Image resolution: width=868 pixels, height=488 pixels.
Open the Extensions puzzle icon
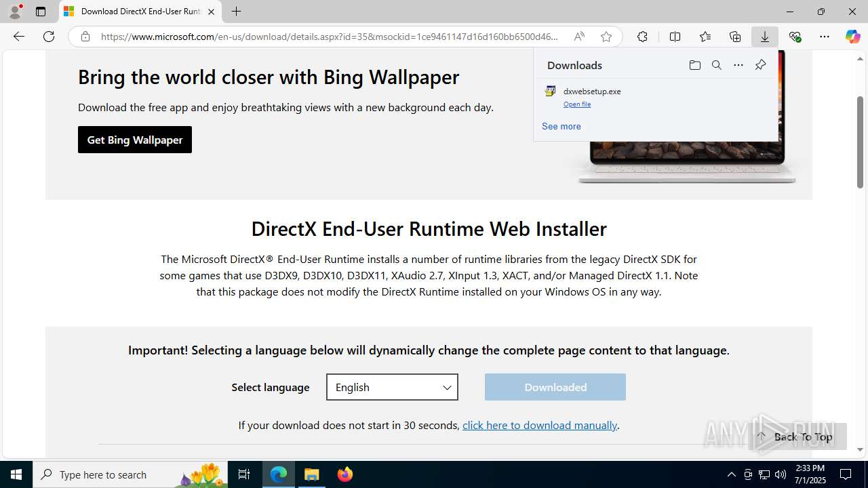click(x=642, y=37)
